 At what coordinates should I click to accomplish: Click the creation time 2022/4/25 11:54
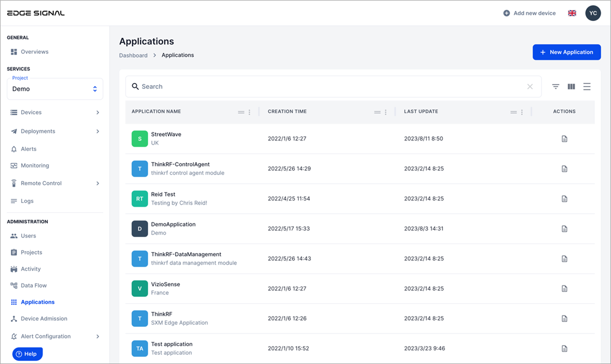[289, 199]
